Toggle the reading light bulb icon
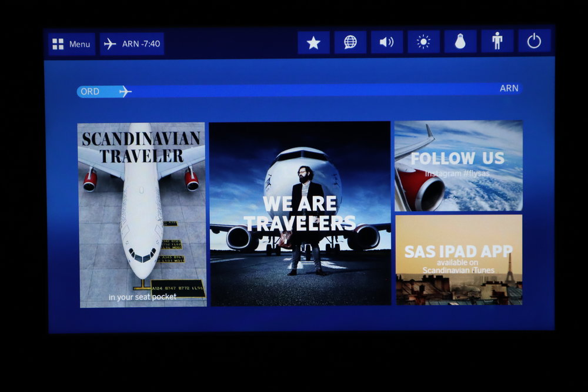The image size is (588, 392). tap(459, 42)
